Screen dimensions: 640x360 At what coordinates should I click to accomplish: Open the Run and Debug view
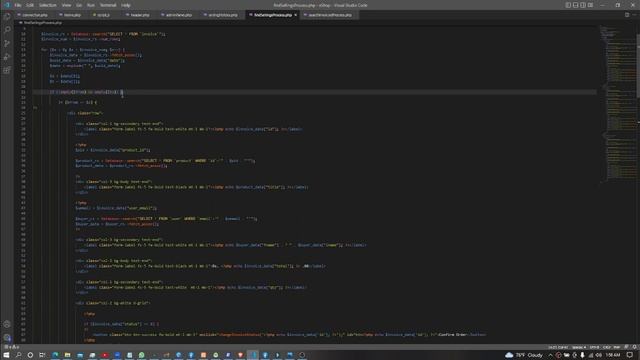(x=7, y=57)
